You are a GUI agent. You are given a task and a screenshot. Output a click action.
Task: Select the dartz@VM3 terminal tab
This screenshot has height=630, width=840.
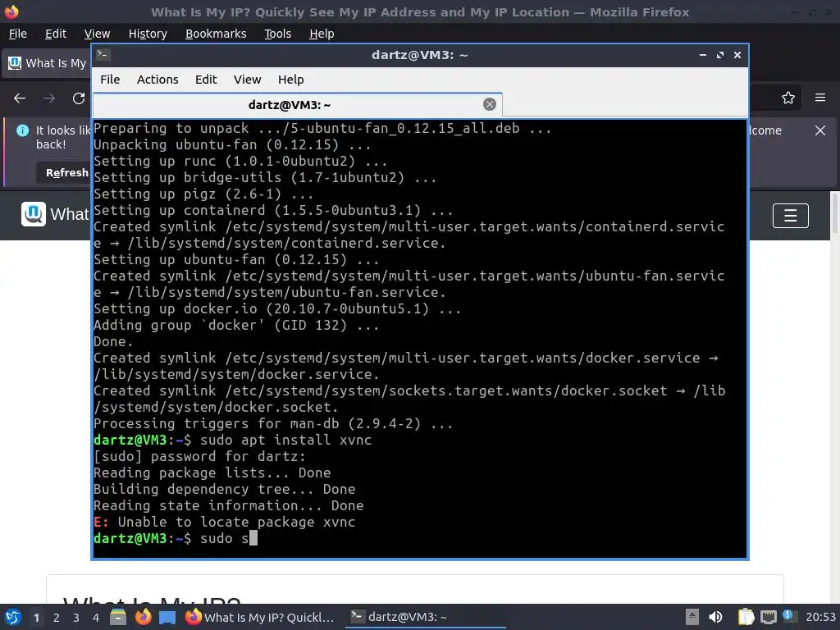click(x=297, y=104)
